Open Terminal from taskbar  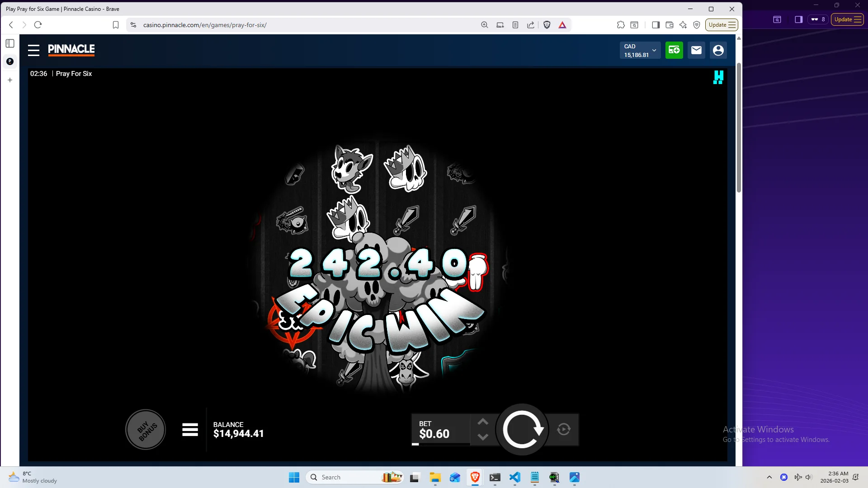tap(495, 477)
